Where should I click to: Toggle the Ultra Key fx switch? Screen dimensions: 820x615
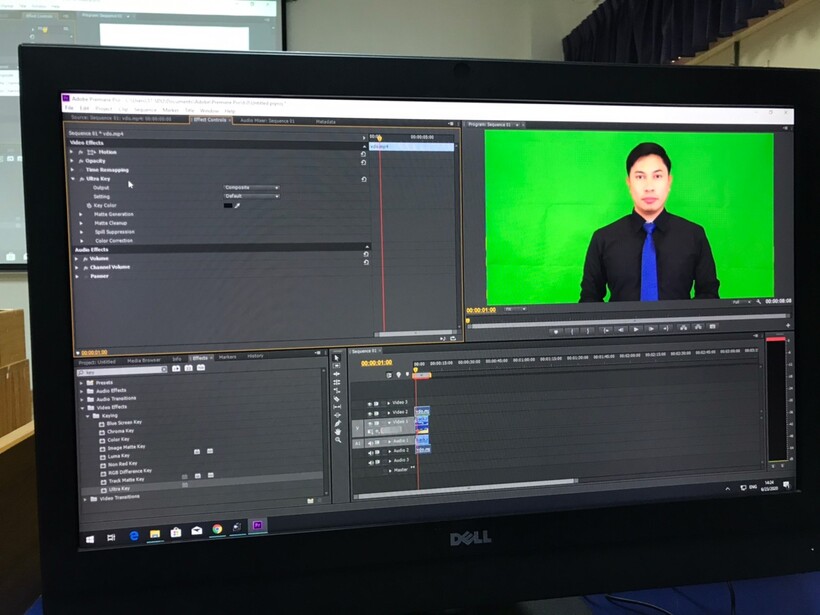tap(82, 179)
